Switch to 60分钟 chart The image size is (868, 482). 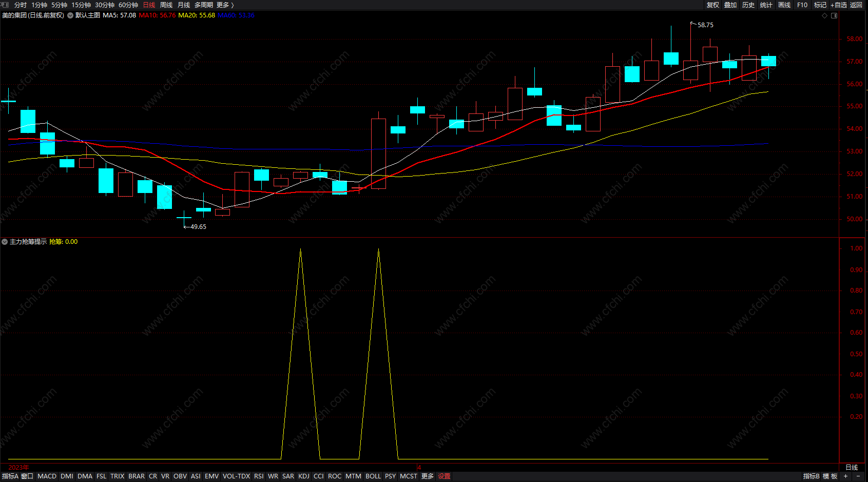pyautogui.click(x=128, y=5)
